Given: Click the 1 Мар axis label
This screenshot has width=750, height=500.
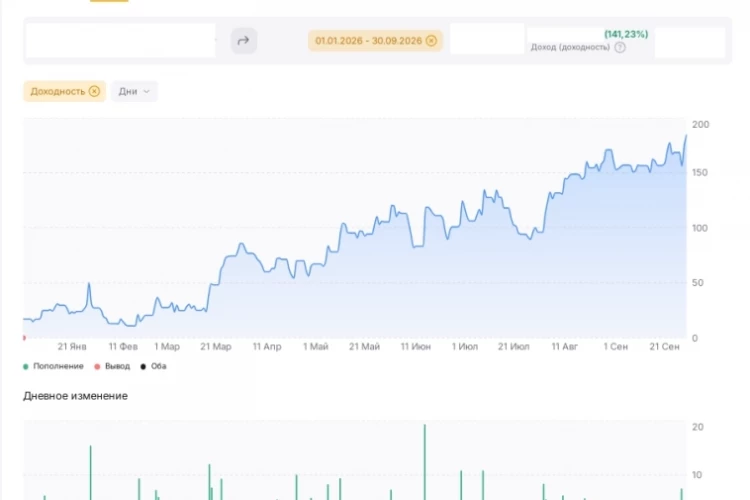Looking at the screenshot, I should pyautogui.click(x=167, y=346).
